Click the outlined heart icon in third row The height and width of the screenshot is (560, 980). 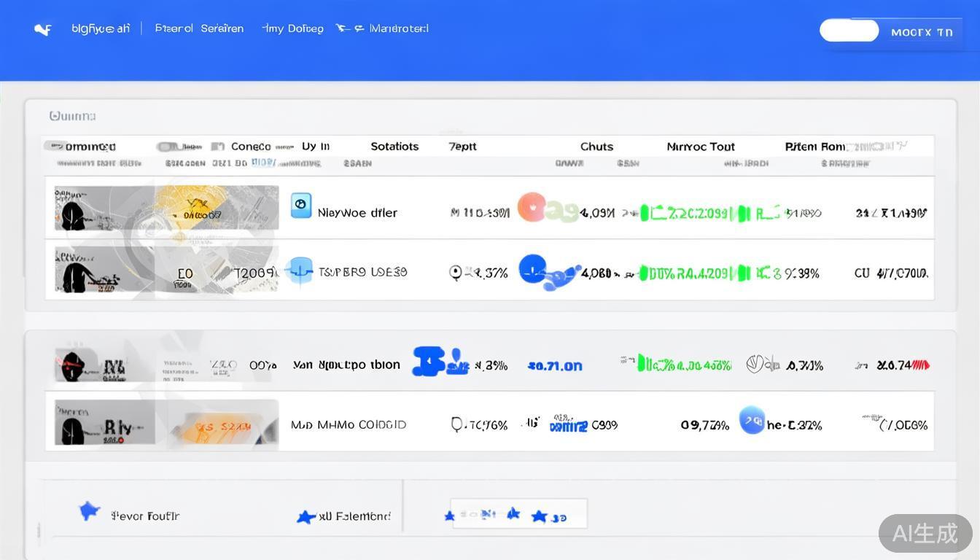(756, 364)
